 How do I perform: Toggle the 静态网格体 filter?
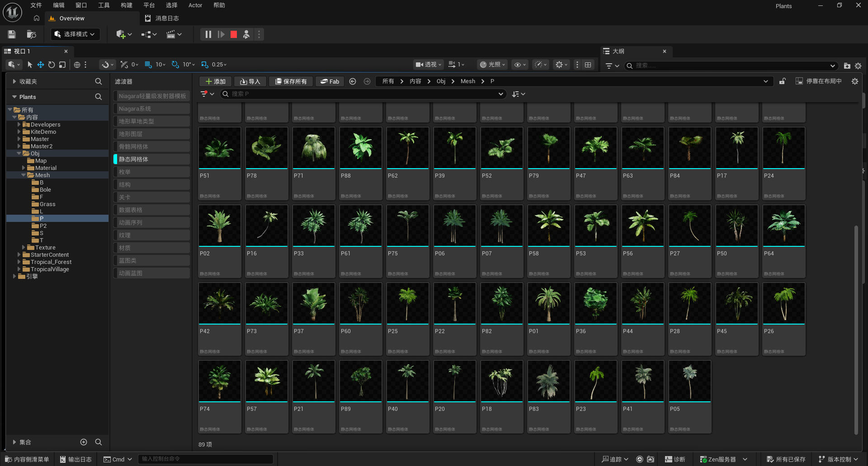point(151,159)
